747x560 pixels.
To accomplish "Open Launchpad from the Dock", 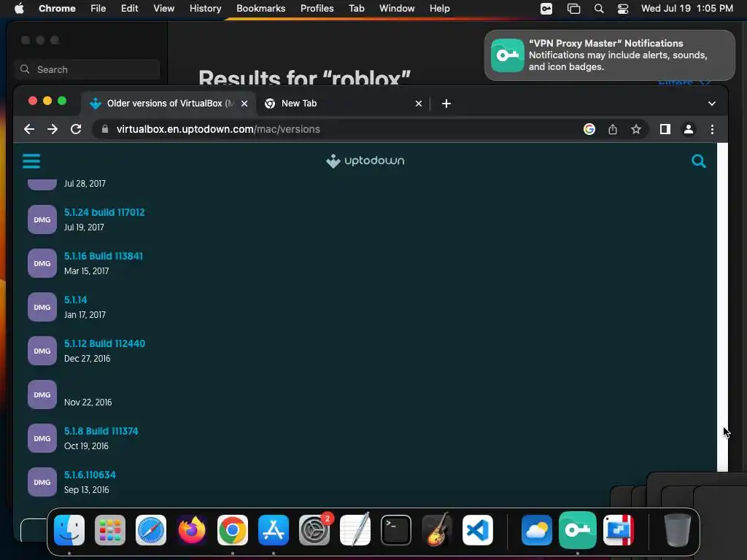I will pyautogui.click(x=110, y=530).
